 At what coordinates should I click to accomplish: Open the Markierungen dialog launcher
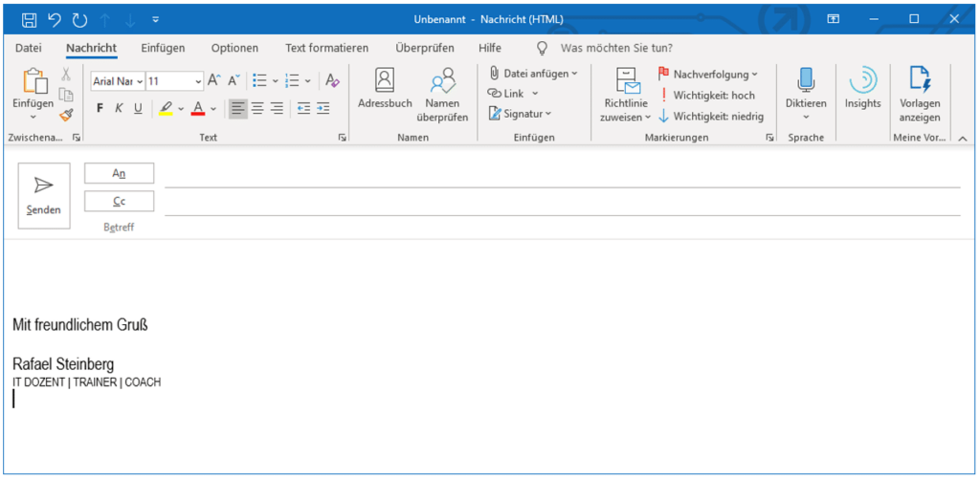click(769, 138)
